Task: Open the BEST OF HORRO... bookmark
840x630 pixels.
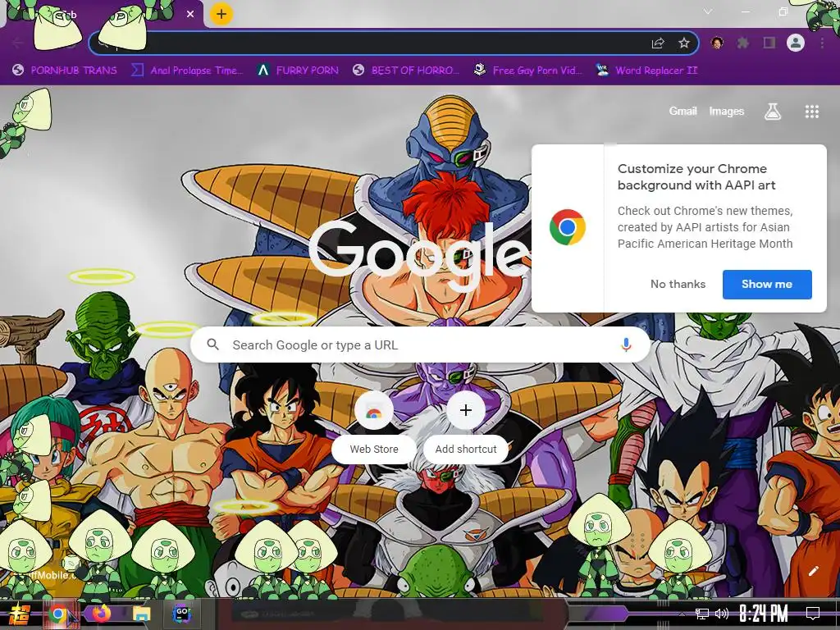Action: (x=406, y=71)
